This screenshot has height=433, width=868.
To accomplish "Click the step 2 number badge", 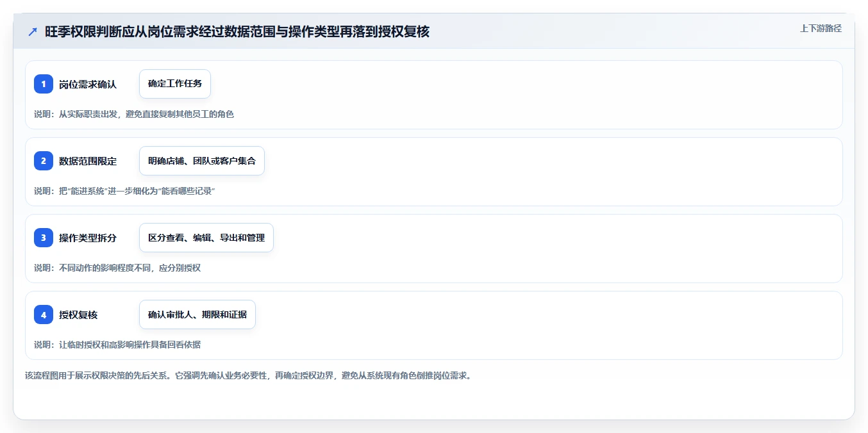I will [x=44, y=161].
